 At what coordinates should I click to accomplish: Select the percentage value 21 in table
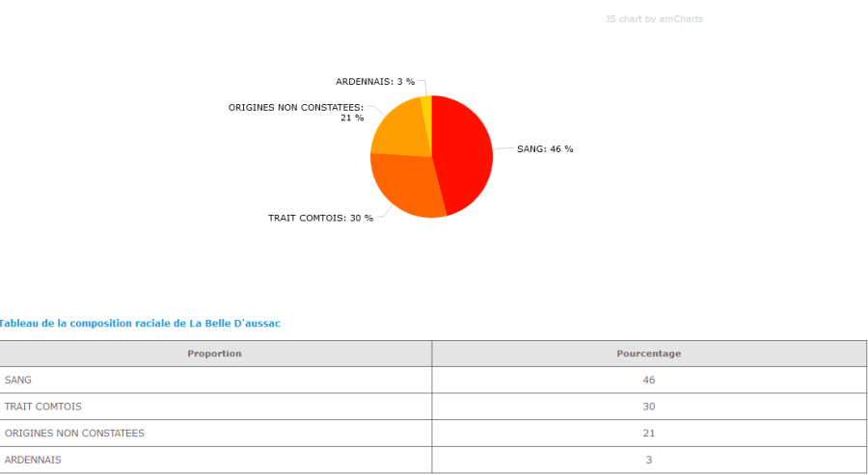(x=648, y=434)
